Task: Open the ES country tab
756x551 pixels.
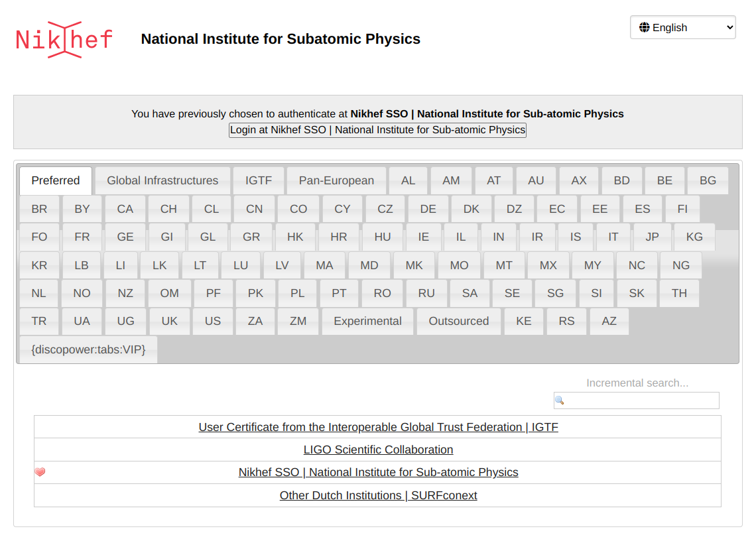Action: [x=642, y=210]
